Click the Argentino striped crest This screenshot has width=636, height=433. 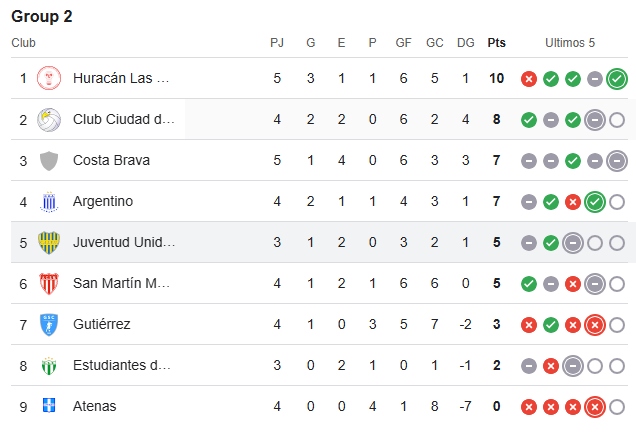(49, 202)
